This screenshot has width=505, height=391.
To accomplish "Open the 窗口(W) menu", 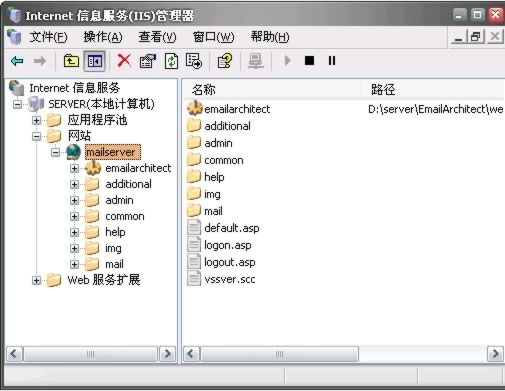I will coord(213,37).
